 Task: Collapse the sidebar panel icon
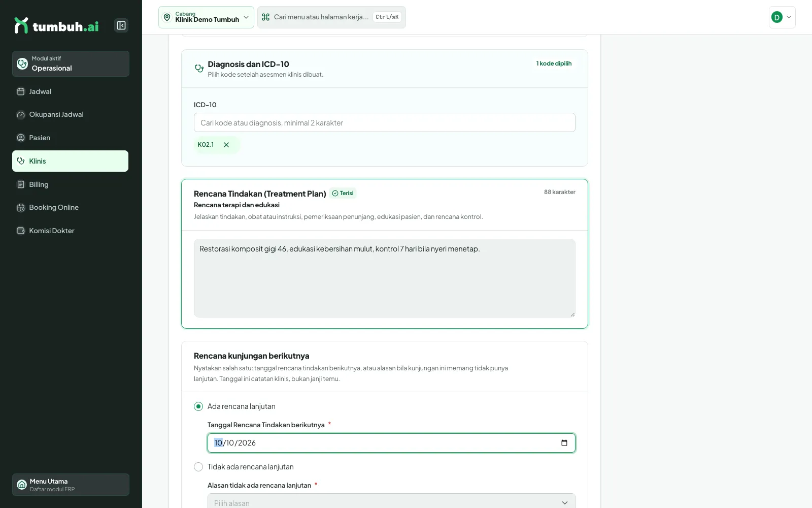(x=121, y=25)
